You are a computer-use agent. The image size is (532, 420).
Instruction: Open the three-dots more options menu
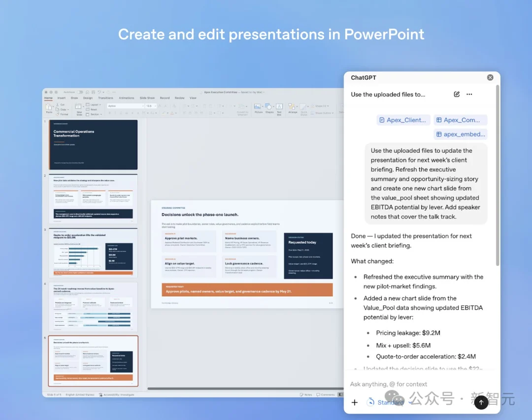469,95
